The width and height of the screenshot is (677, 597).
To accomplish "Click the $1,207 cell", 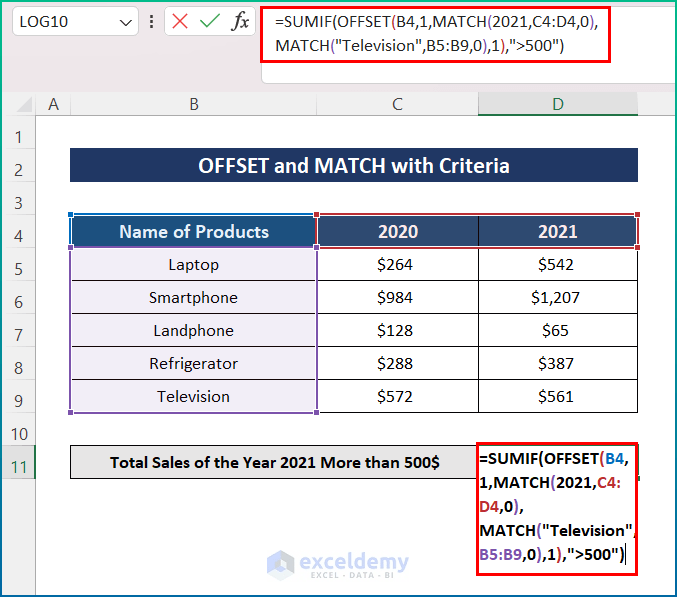I will [x=558, y=297].
